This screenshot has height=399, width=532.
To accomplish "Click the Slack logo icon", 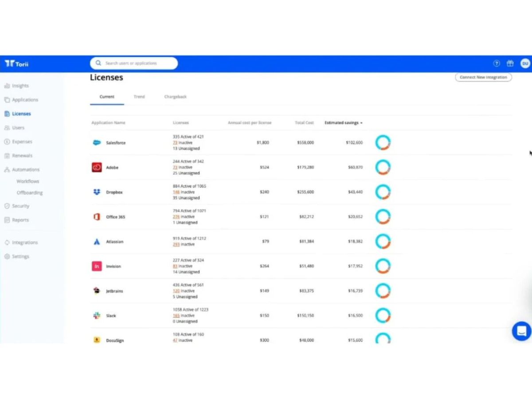I will point(97,316).
